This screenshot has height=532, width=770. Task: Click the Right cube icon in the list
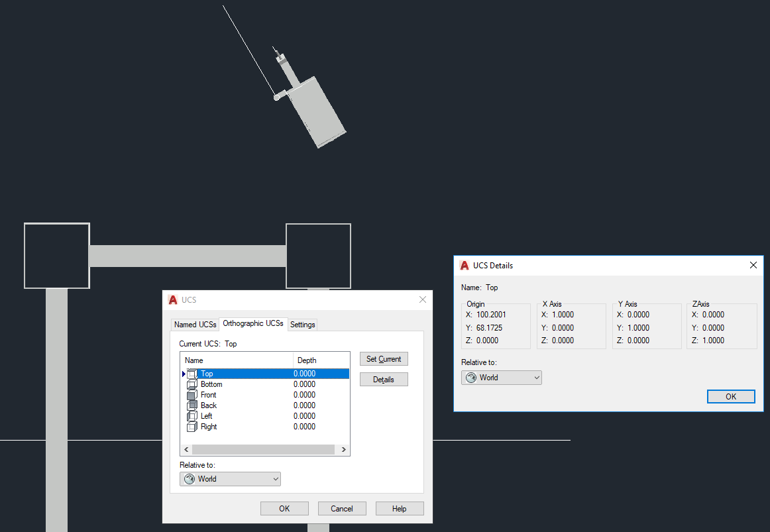point(192,427)
